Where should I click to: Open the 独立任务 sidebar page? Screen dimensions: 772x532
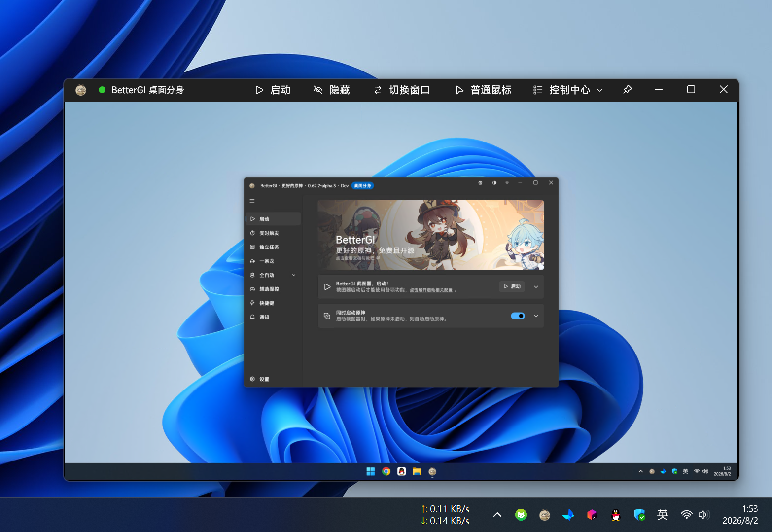(x=273, y=247)
